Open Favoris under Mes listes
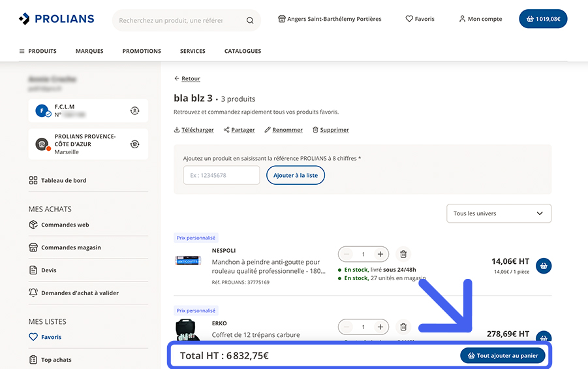The width and height of the screenshot is (588, 369). [x=45, y=337]
